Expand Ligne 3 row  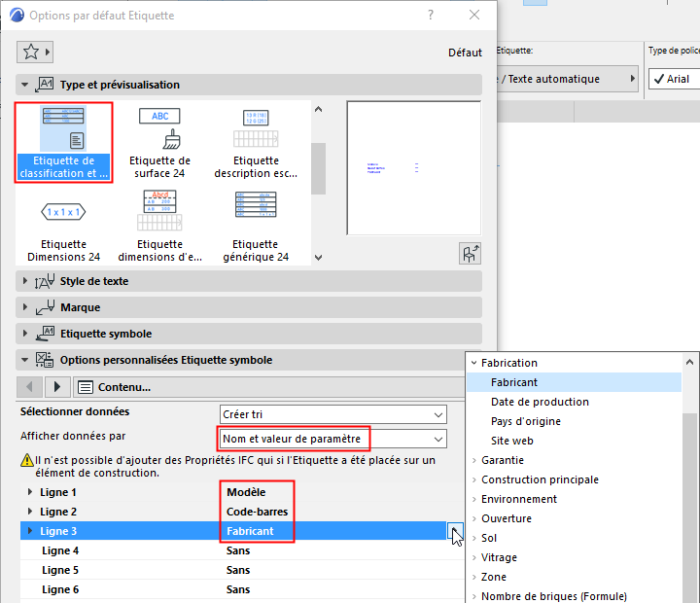tap(30, 531)
